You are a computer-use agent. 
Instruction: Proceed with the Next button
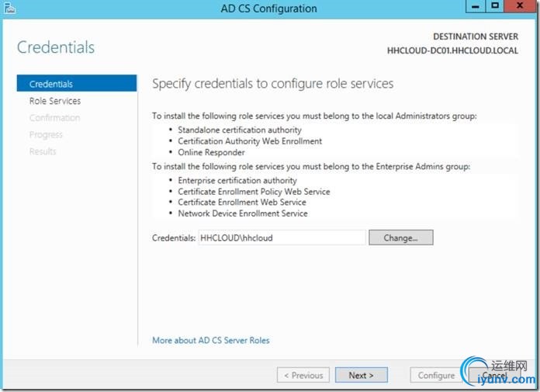(x=362, y=376)
